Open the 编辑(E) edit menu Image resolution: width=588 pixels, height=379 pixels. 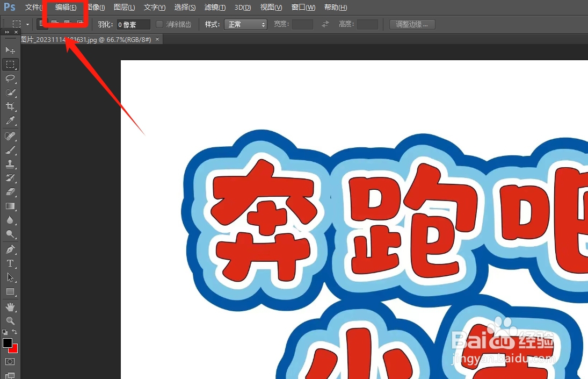pos(66,7)
